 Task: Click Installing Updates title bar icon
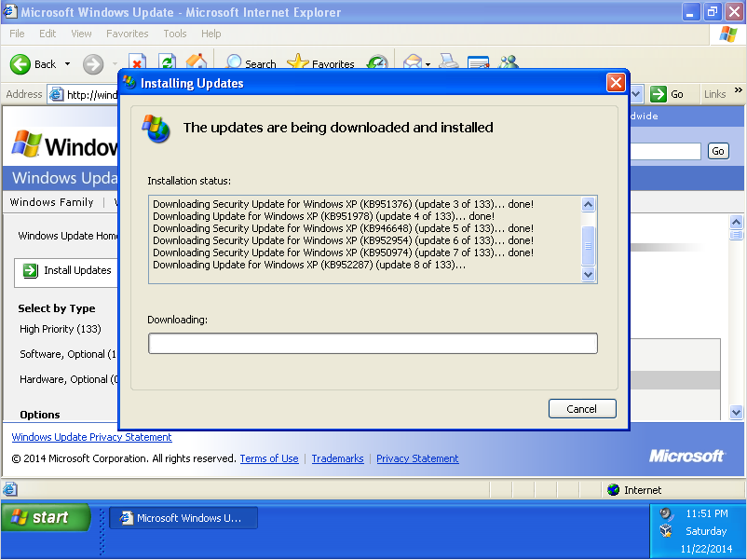click(x=129, y=83)
